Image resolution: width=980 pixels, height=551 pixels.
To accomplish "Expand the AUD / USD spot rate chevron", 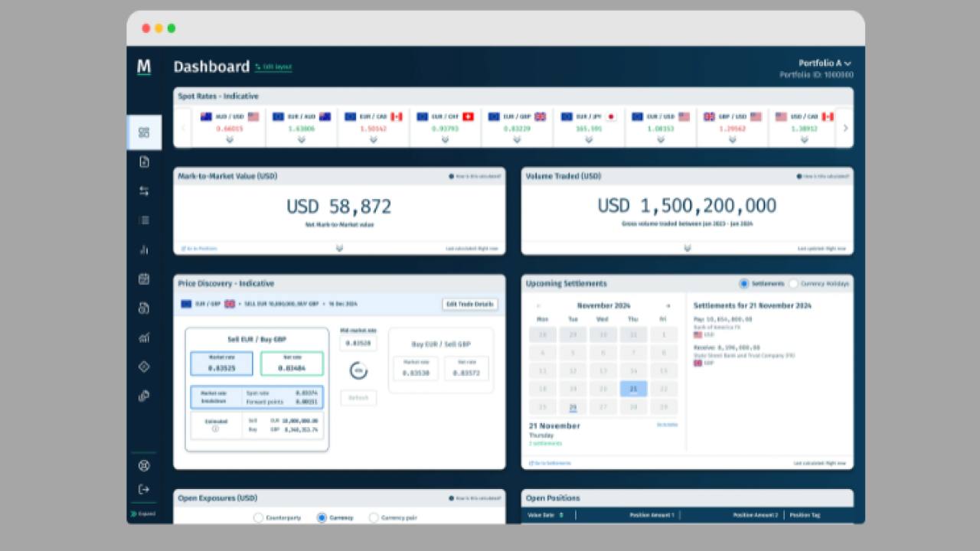I will click(x=229, y=140).
